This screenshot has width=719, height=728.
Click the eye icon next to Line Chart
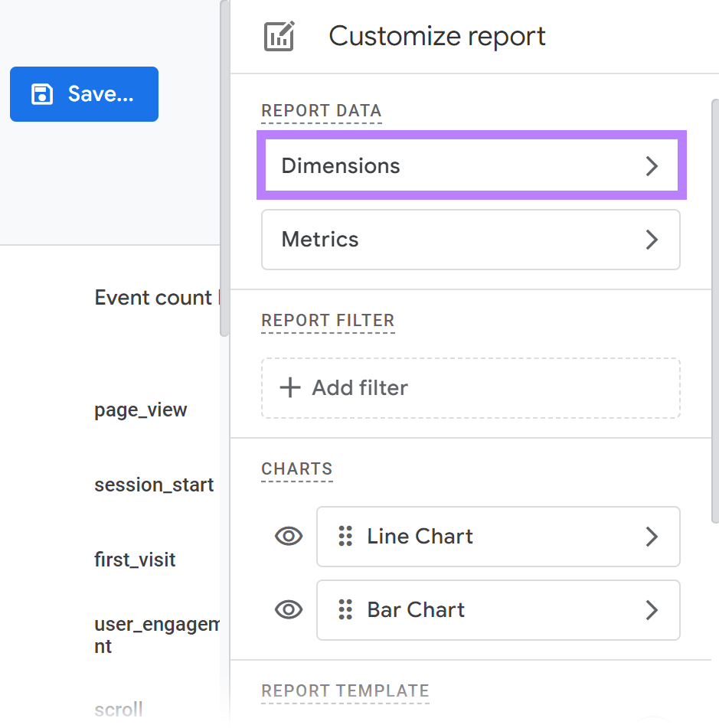click(288, 537)
